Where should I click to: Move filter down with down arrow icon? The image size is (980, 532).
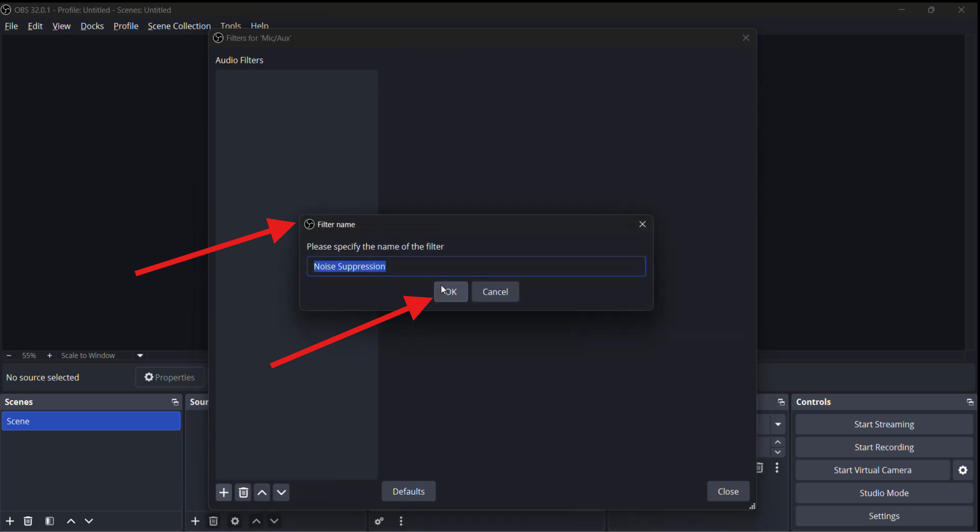coord(281,492)
